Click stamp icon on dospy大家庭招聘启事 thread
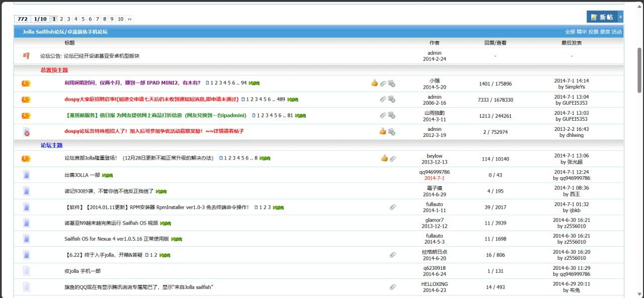This screenshot has width=644, height=298. [x=391, y=100]
